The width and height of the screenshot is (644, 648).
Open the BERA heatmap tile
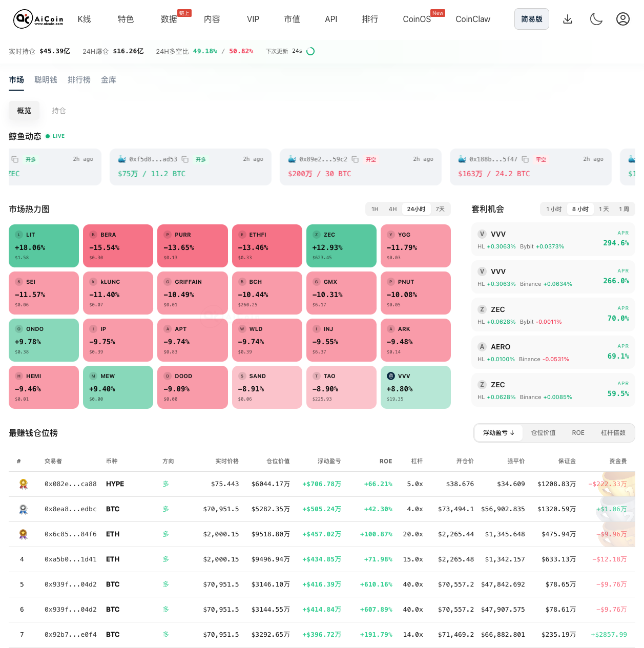pos(118,246)
